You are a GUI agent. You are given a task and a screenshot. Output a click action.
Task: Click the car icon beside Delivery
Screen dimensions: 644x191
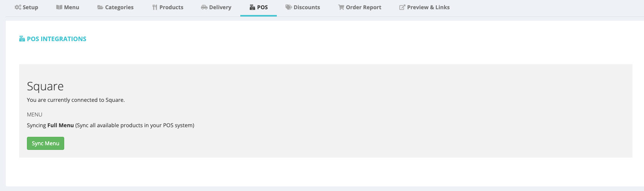click(x=204, y=7)
